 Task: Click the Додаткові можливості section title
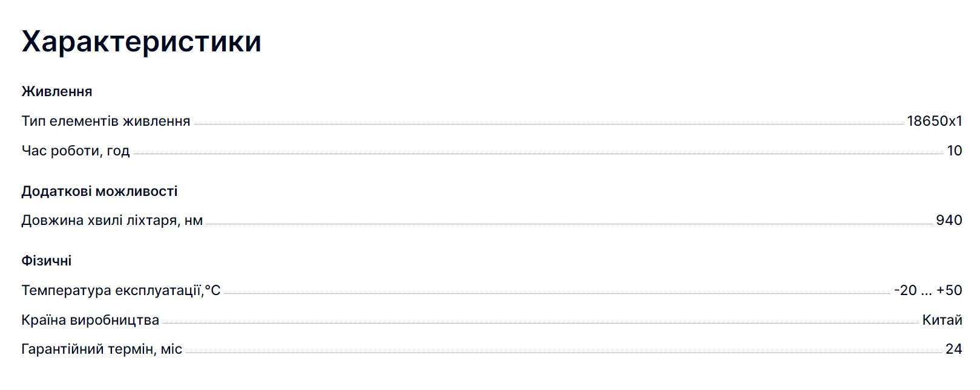(x=99, y=191)
